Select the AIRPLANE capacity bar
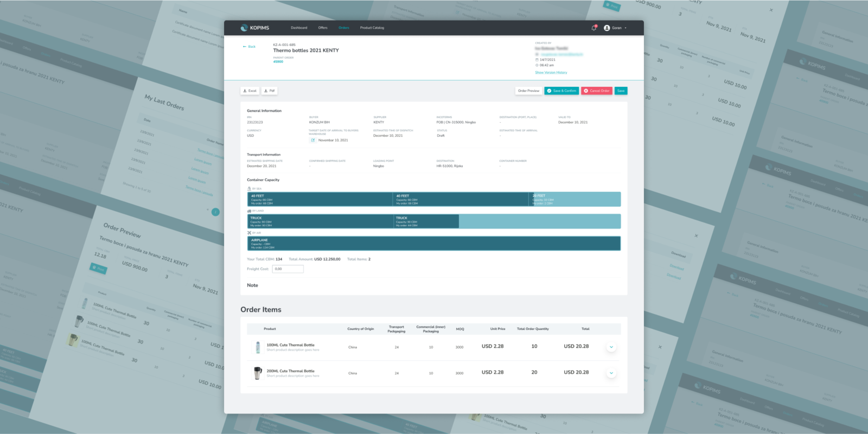The width and height of the screenshot is (868, 434). (x=434, y=244)
